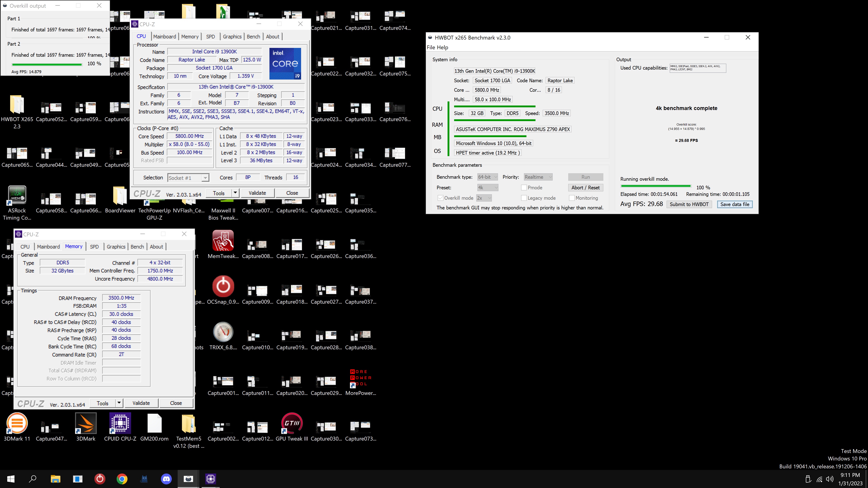Viewport: 868px width, 488px height.
Task: Click the Intel Core i9 logo in CPU-Z
Action: 285,64
